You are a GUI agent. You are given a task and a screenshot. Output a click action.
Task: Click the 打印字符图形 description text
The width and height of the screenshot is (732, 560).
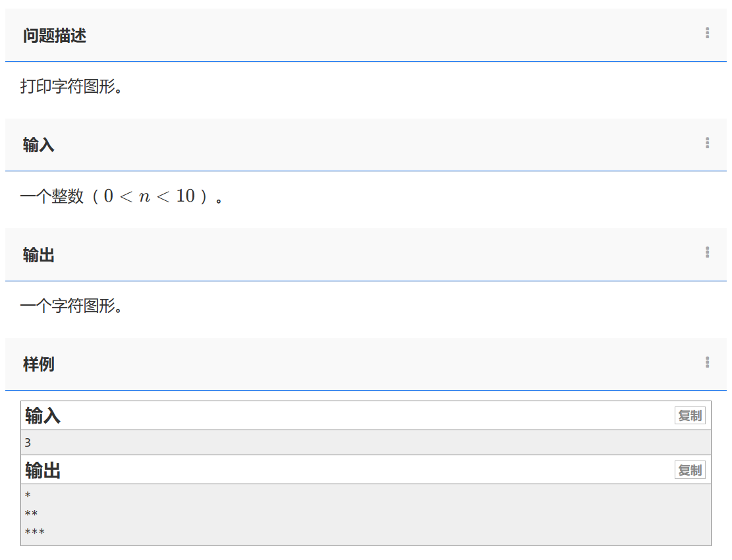(x=71, y=86)
